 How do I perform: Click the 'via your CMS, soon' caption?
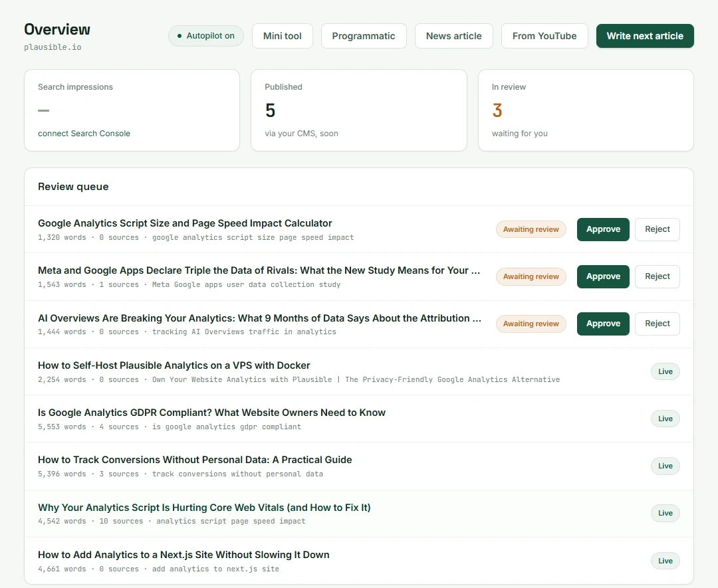coord(301,134)
